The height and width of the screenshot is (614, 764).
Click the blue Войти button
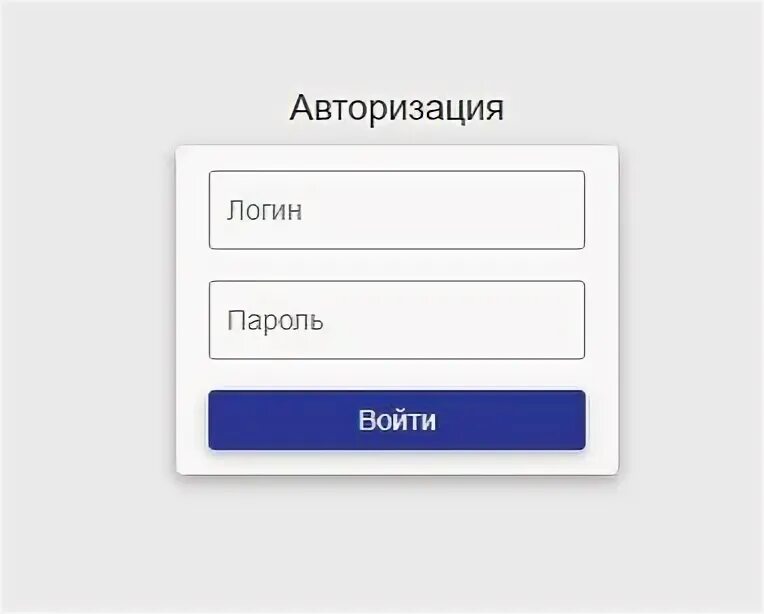click(397, 420)
